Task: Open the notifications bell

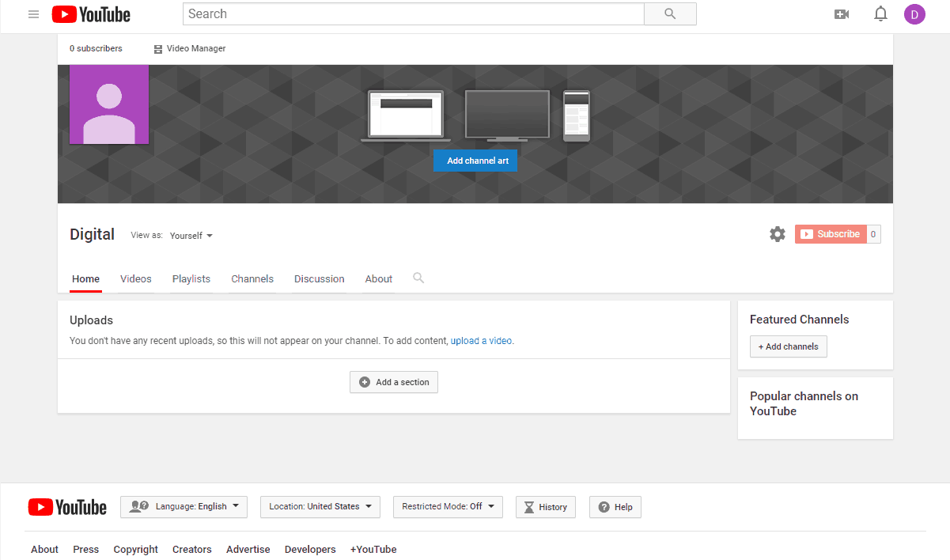Action: click(880, 14)
